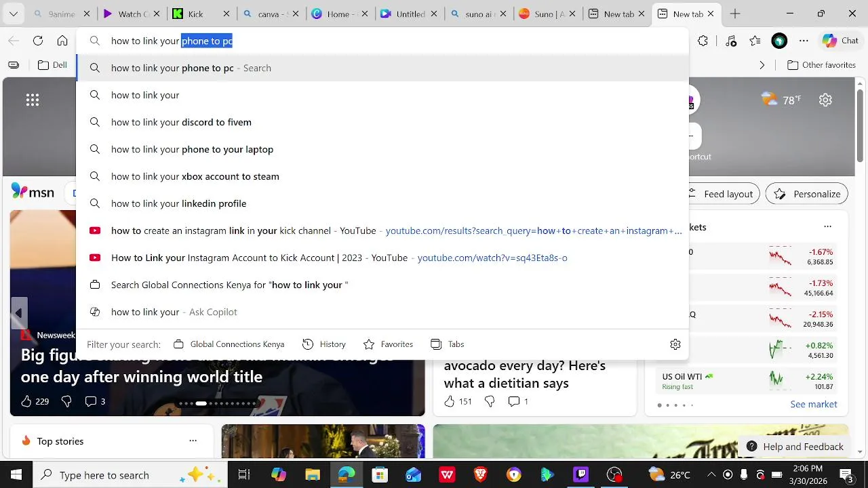Viewport: 868px width, 488px height.
Task: Click the msn logo
Action: 33,192
